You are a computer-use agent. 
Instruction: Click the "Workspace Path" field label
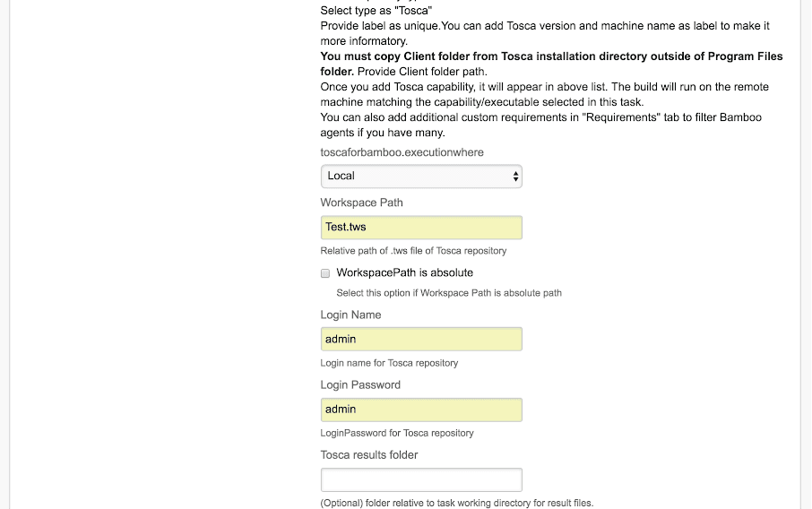click(x=361, y=203)
